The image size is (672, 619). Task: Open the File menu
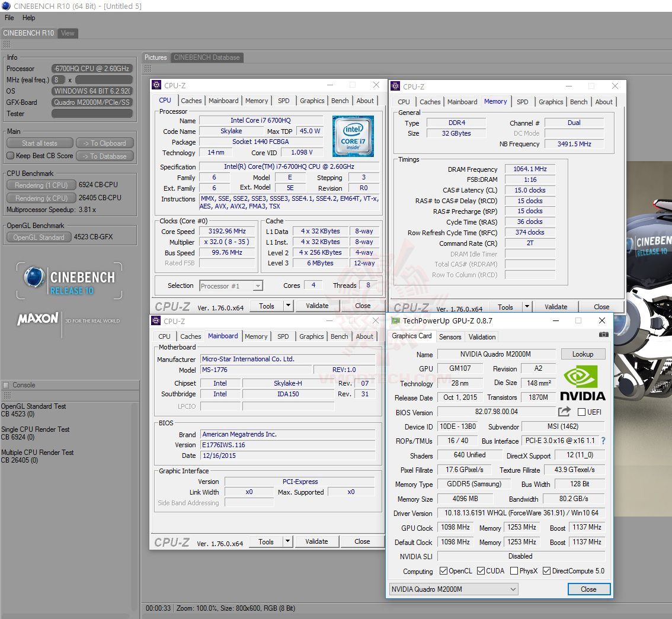[x=9, y=18]
